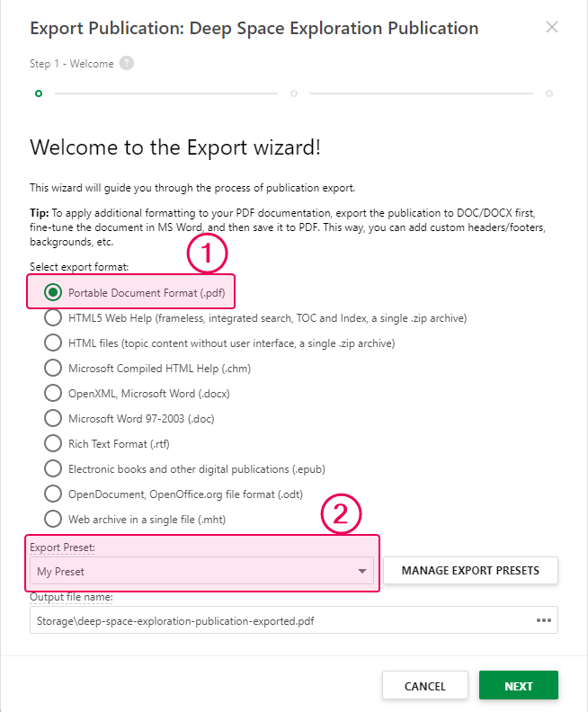588x712 pixels.
Task: Select Microsoft Compiled HTML Help (.chm)
Action: coord(54,368)
